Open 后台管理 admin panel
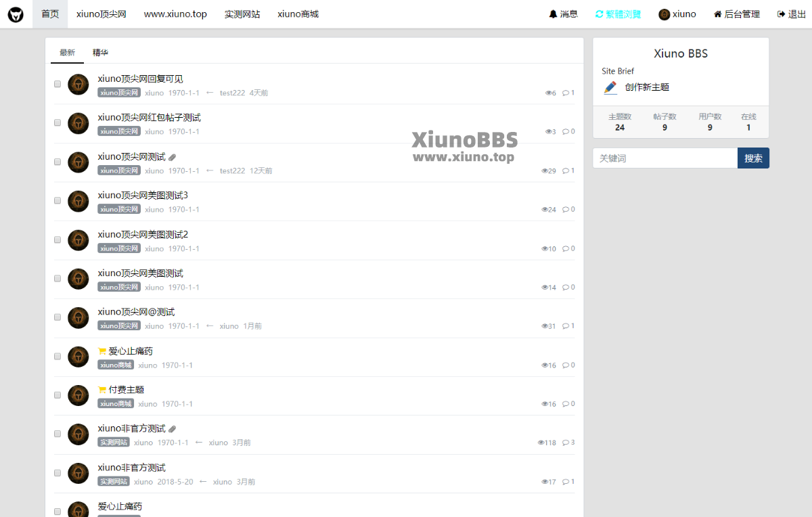 coord(736,14)
